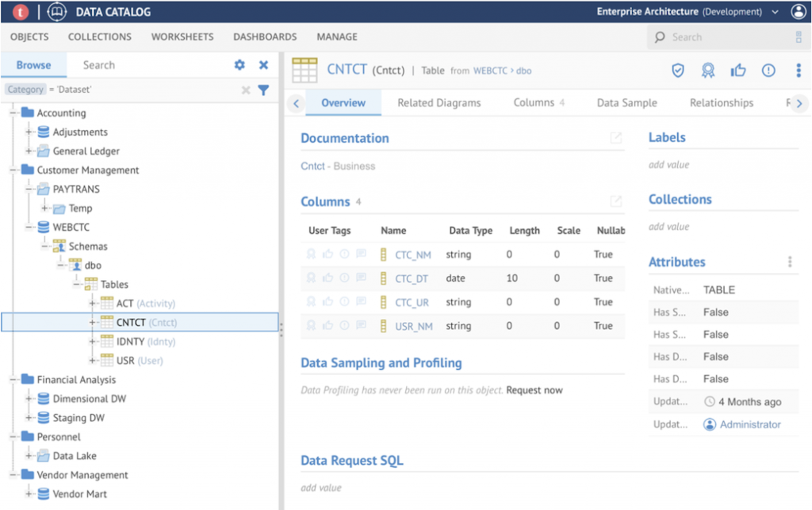The width and height of the screenshot is (812, 510).
Task: Click the thumbs-up icon in CNTCT header
Action: (x=738, y=71)
